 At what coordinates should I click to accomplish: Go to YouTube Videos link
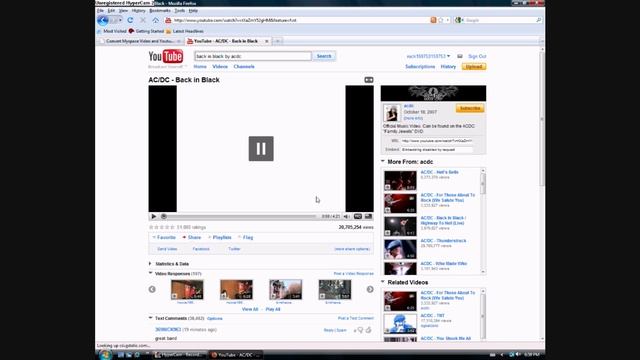tap(220, 67)
